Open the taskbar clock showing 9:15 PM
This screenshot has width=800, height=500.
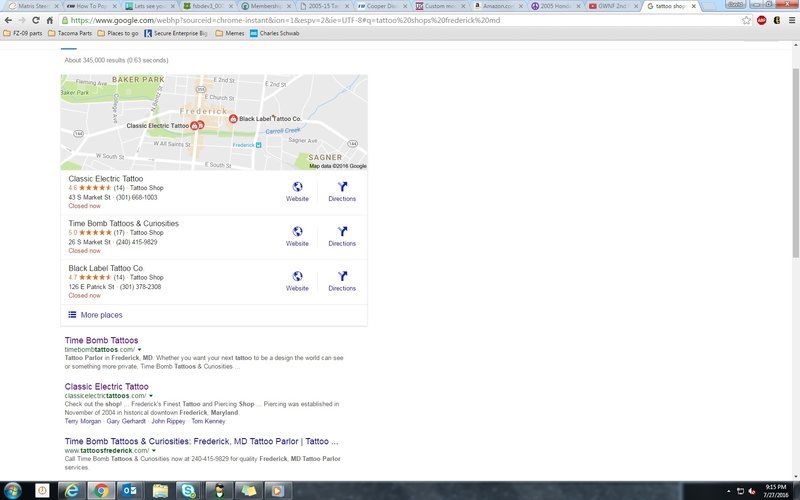(x=776, y=491)
